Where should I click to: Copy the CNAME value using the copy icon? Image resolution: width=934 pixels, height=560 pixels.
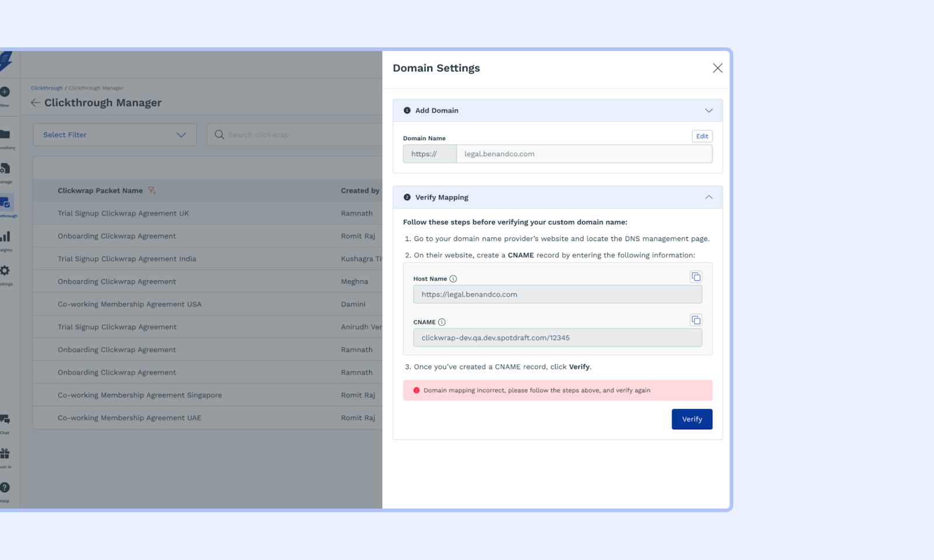(696, 320)
